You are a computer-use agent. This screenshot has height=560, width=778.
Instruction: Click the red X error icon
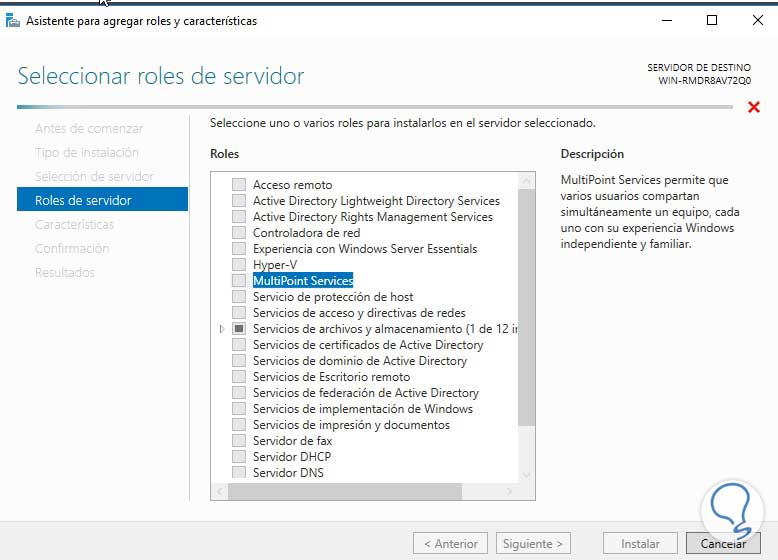[x=754, y=107]
